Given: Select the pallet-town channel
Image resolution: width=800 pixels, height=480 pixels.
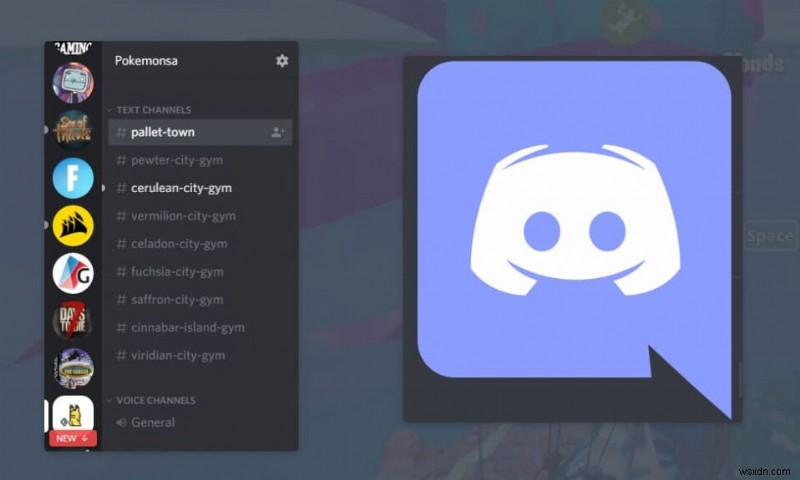Looking at the screenshot, I should [200, 133].
